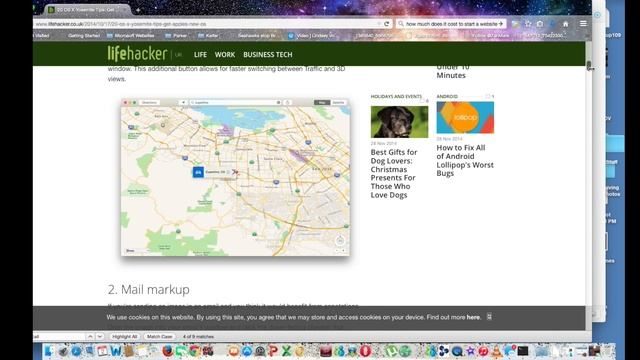The width and height of the screenshot is (640, 360).
Task: Launch Google Chrome from the Dock
Action: click(x=194, y=351)
